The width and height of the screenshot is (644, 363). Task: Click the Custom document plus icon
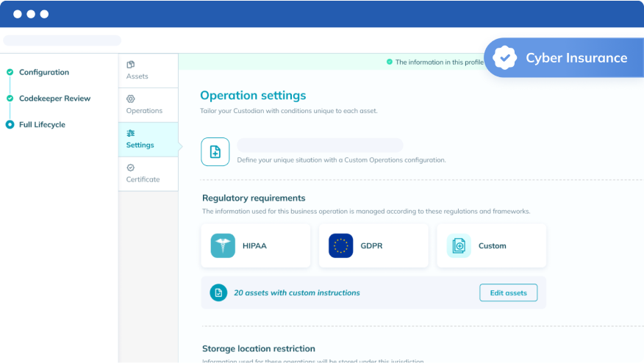click(459, 245)
